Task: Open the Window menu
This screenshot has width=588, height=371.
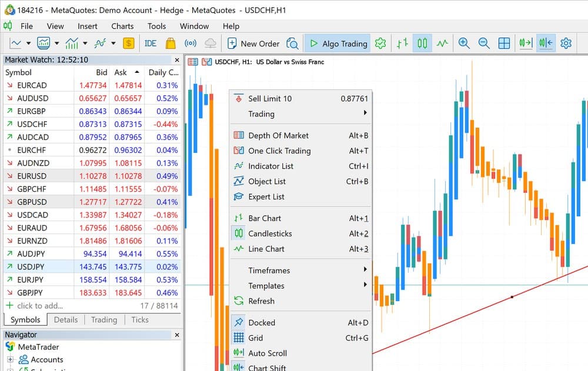Action: click(x=194, y=26)
